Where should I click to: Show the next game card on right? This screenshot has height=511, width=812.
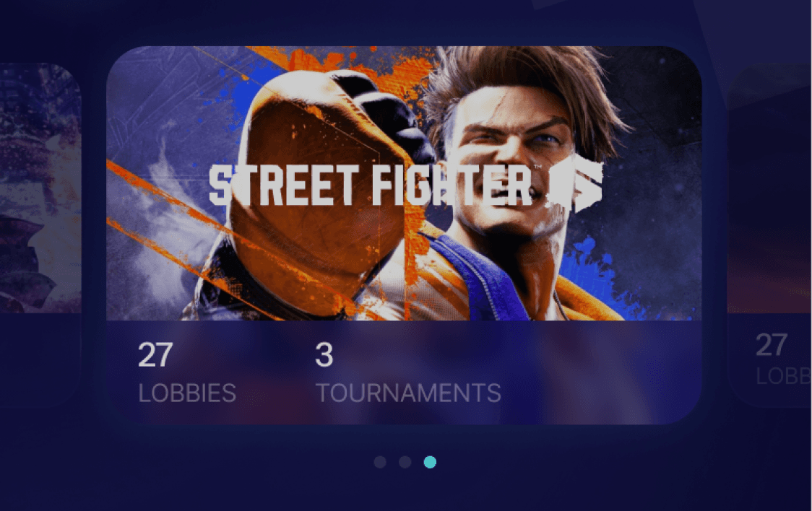[x=770, y=235]
